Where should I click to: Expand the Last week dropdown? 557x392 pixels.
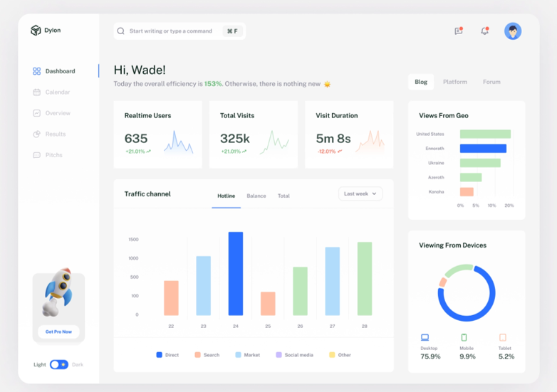tap(360, 194)
